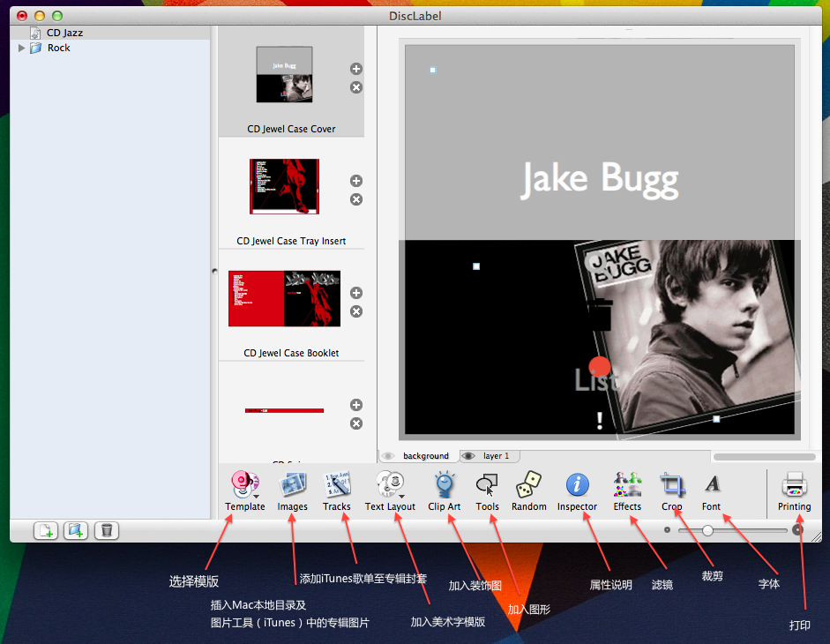Toggle visibility of the background layer
830x644 pixels.
pos(388,456)
